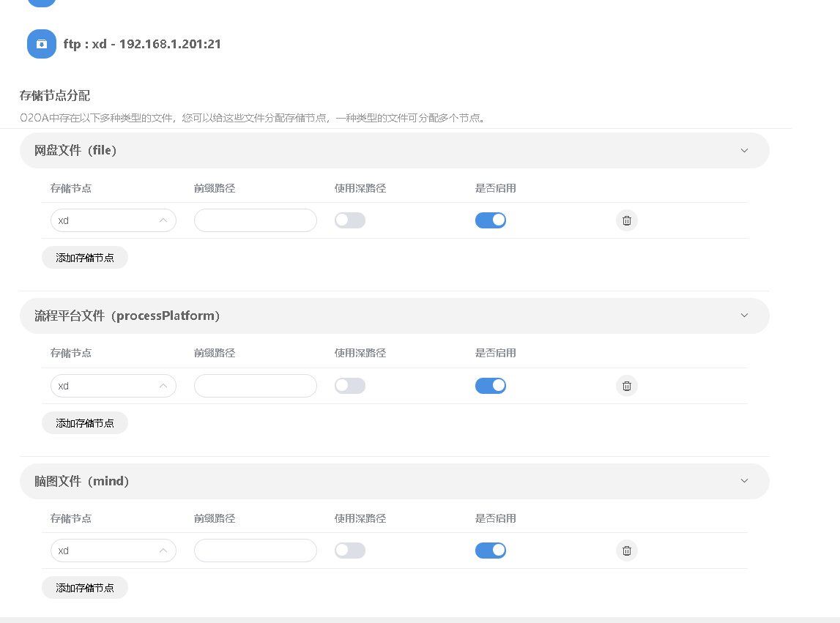Collapse the 脑图文件 (mind) section
This screenshot has height=623, width=840.
(x=744, y=481)
